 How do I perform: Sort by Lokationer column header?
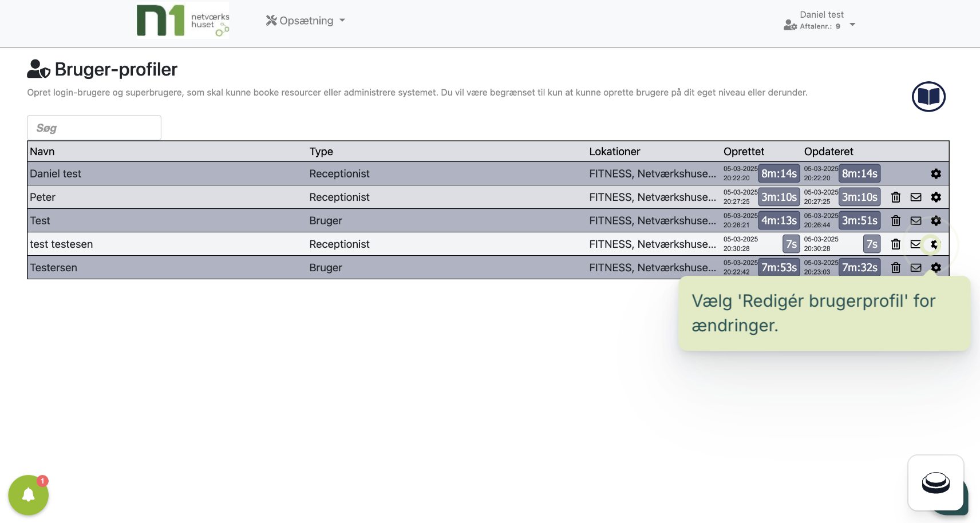pos(615,152)
